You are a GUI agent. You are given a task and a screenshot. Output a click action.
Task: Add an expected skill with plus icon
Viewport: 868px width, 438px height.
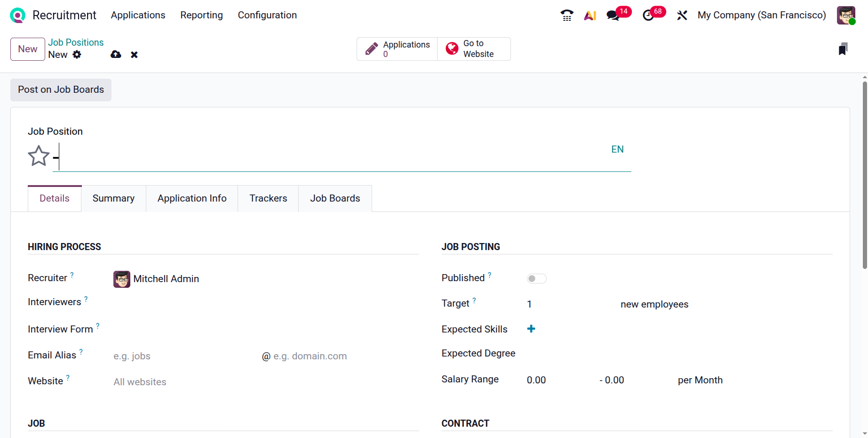click(531, 329)
